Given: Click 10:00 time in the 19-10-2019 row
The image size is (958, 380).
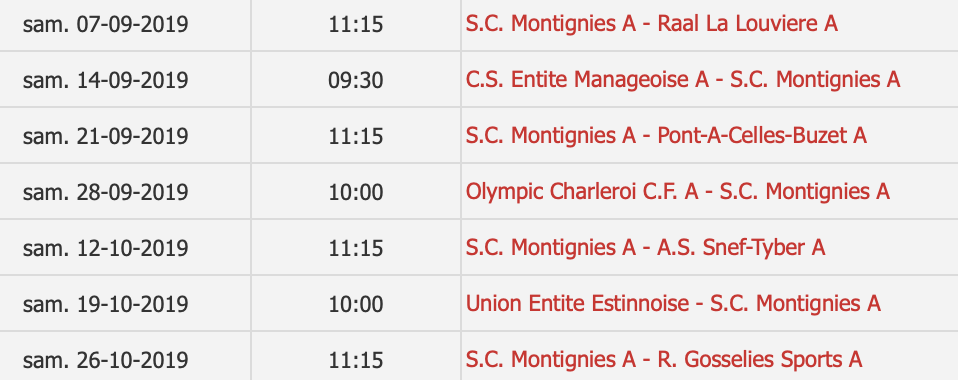Looking at the screenshot, I should click(x=356, y=304).
